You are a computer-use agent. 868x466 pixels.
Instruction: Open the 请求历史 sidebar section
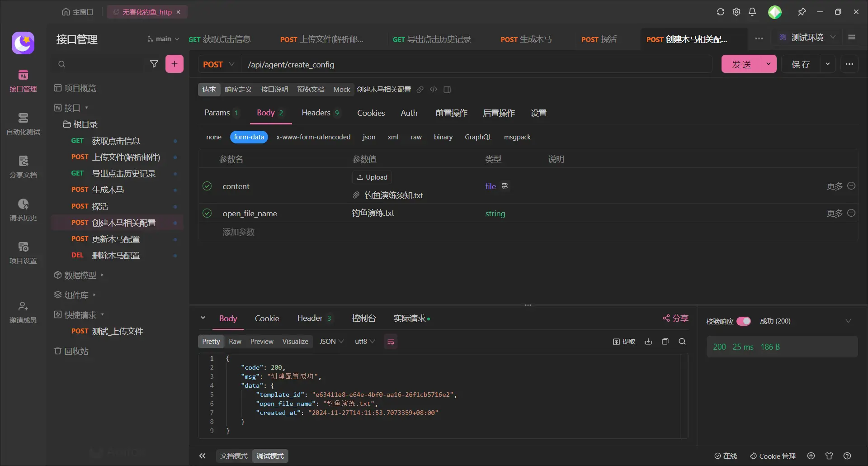click(23, 210)
